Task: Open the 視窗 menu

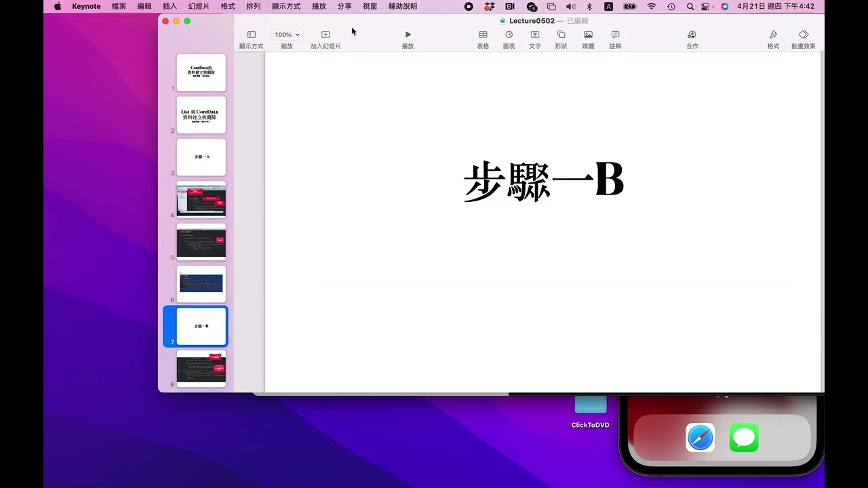Action: pyautogui.click(x=370, y=6)
